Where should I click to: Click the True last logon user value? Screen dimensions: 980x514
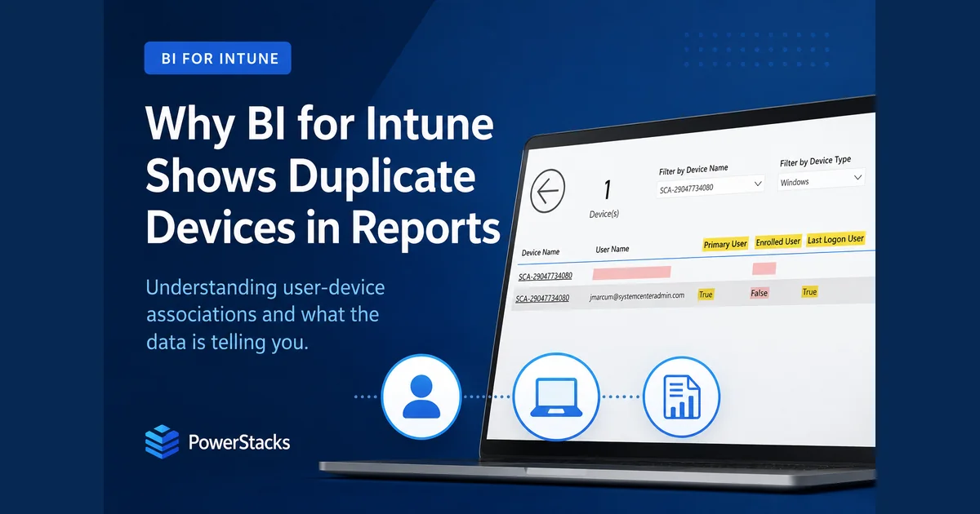(x=809, y=292)
